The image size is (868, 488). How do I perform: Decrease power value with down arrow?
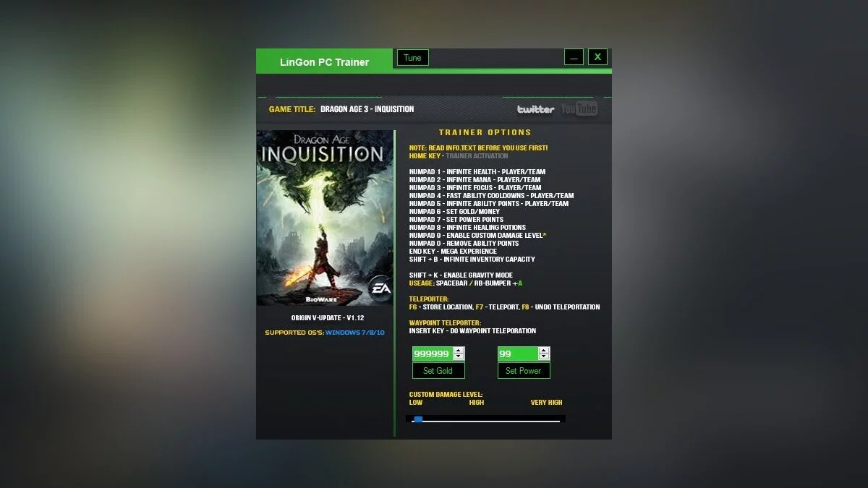point(544,357)
